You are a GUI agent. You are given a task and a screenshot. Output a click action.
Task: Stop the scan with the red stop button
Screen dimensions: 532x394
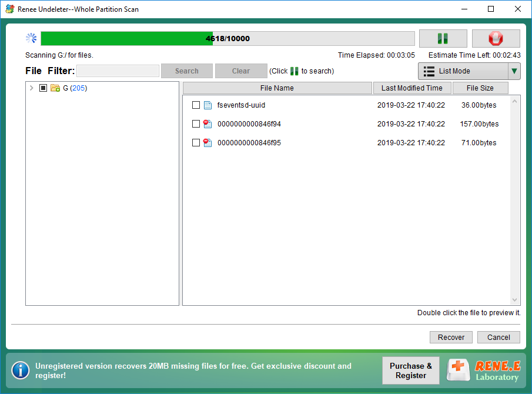pyautogui.click(x=496, y=39)
